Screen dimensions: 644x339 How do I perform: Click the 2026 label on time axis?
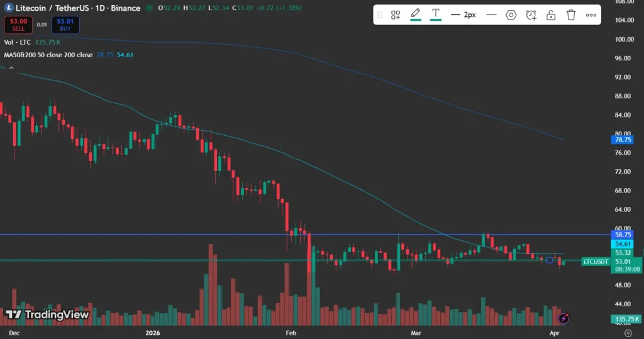[153, 333]
